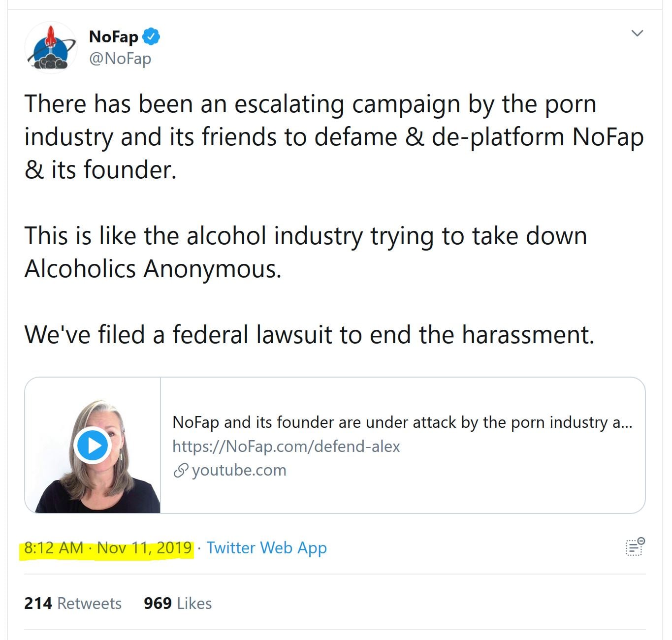Open the NoFap display name profile
The image size is (672, 640).
(113, 37)
